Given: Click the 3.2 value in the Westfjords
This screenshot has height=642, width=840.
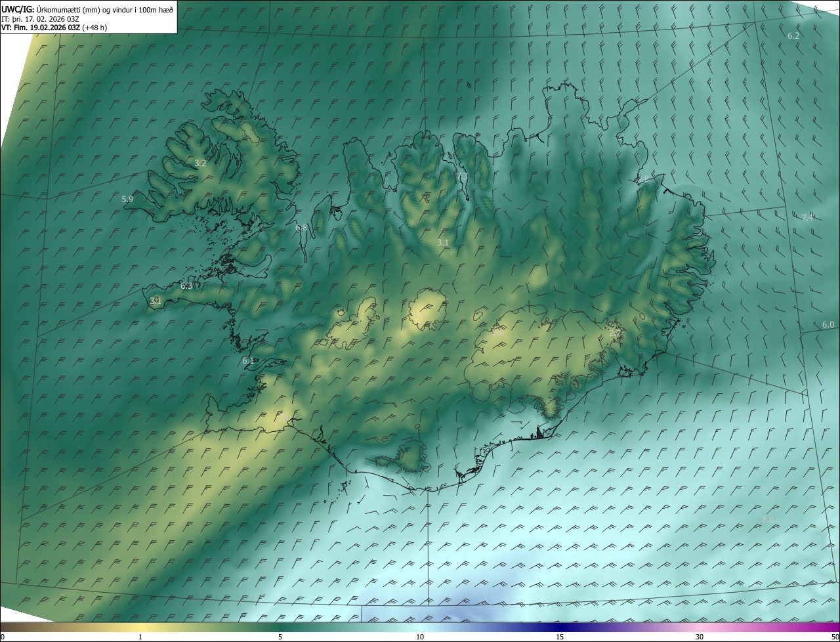Looking at the screenshot, I should tap(201, 163).
